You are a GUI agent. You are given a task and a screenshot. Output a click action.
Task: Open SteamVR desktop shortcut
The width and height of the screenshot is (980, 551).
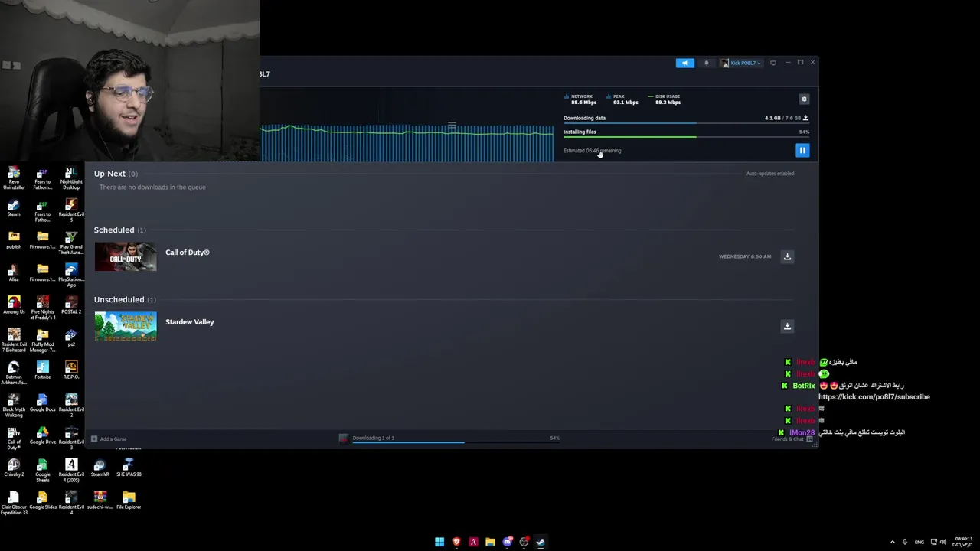(100, 468)
